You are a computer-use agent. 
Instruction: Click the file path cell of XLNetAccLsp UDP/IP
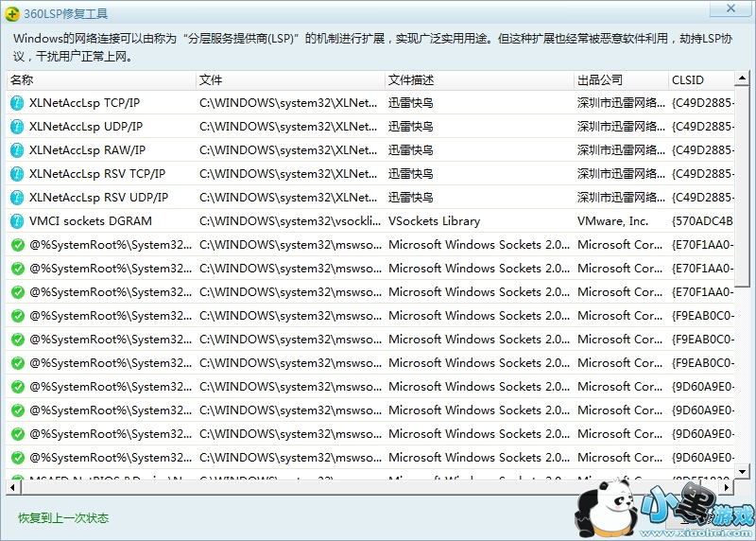(x=288, y=127)
